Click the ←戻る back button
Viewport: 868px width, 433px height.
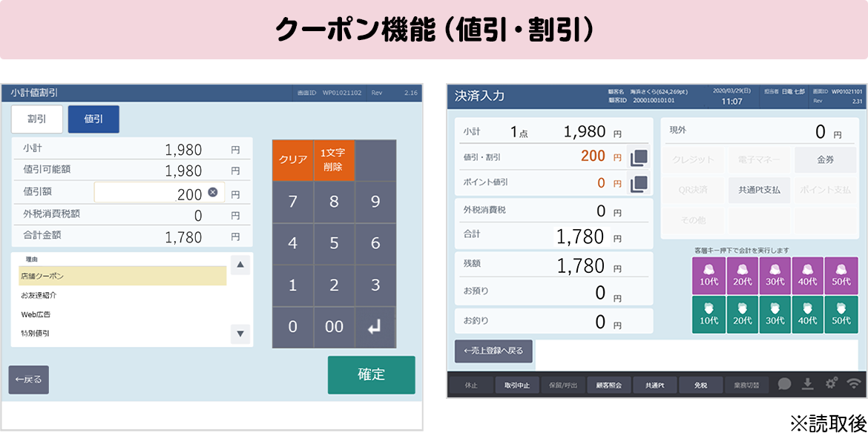[28, 380]
